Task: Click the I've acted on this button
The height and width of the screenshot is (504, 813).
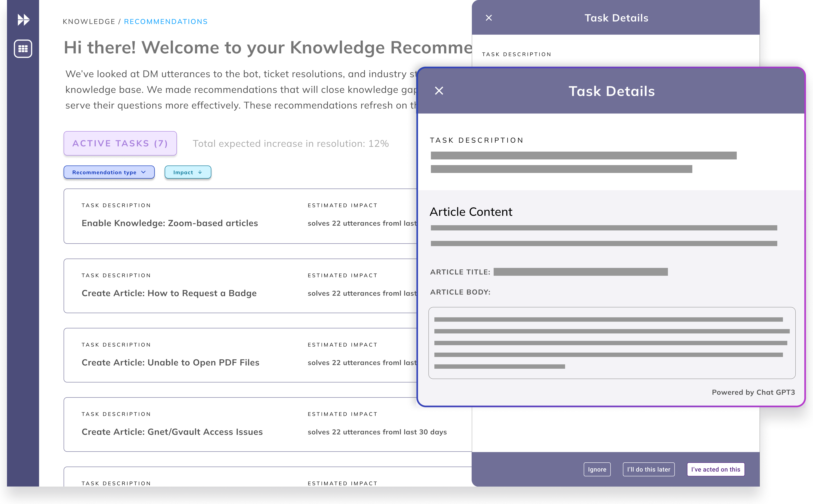Action: [x=715, y=469]
